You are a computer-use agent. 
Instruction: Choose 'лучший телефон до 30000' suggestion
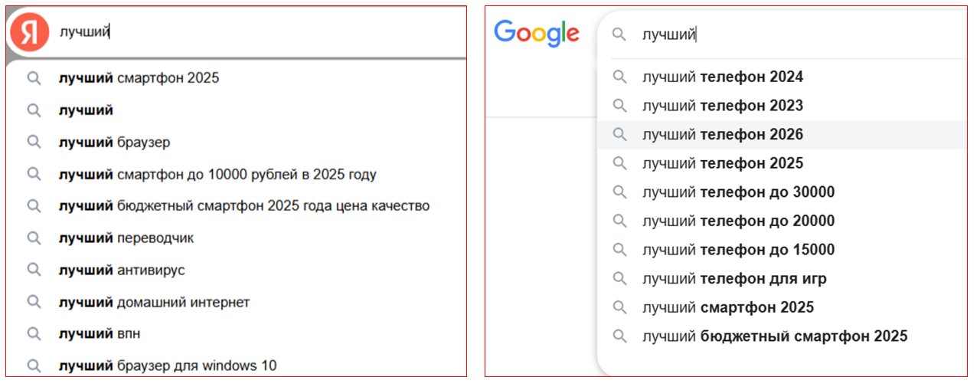[738, 192]
